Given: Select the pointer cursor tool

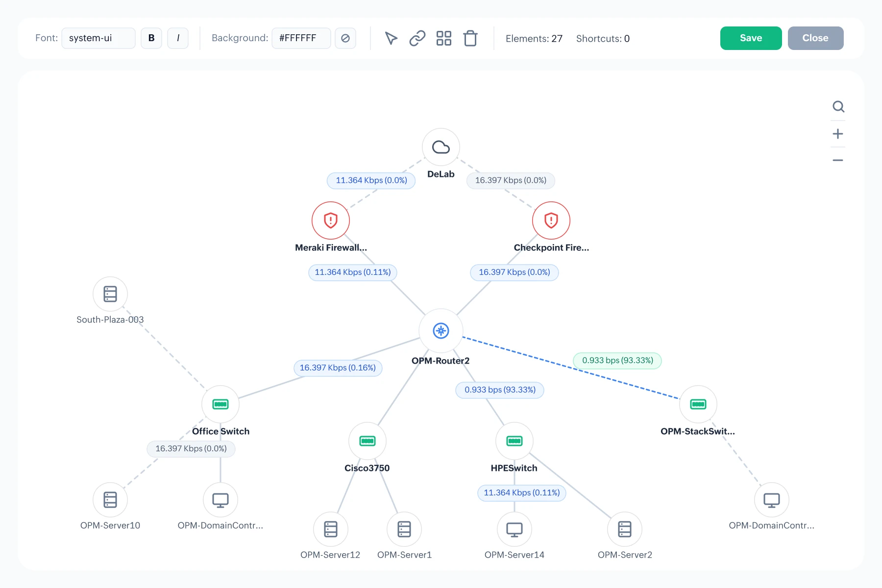Looking at the screenshot, I should 391,38.
